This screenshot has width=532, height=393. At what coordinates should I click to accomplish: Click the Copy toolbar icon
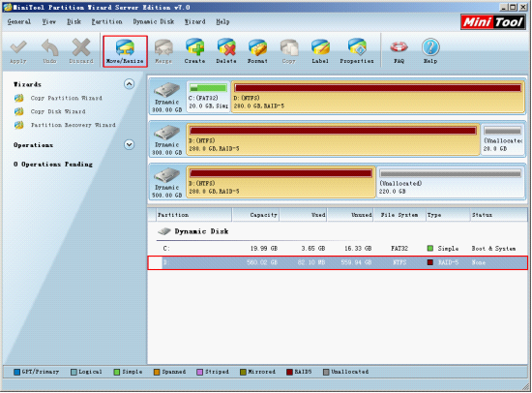pyautogui.click(x=289, y=47)
